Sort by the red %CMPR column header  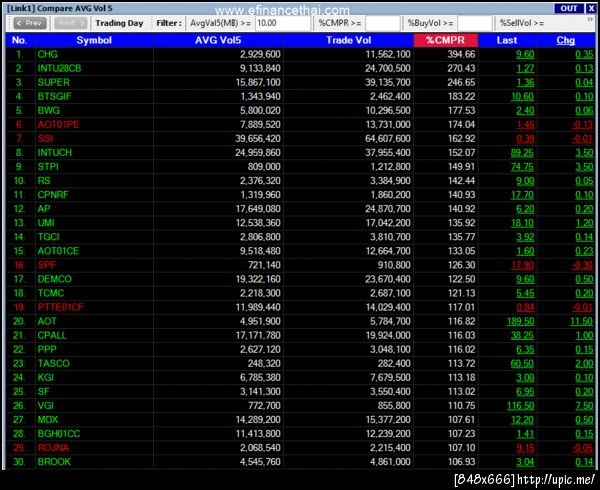click(x=445, y=40)
